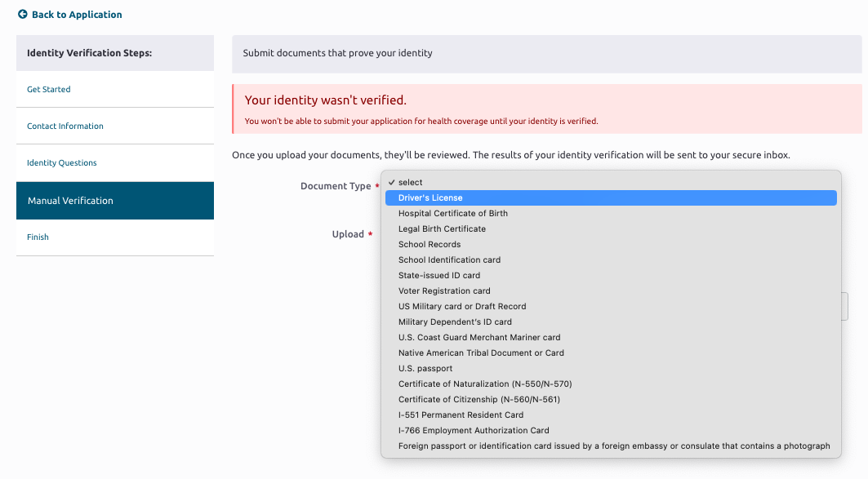Click the back arrow circle icon
Image resolution: width=868 pixels, height=479 pixels.
(x=23, y=15)
